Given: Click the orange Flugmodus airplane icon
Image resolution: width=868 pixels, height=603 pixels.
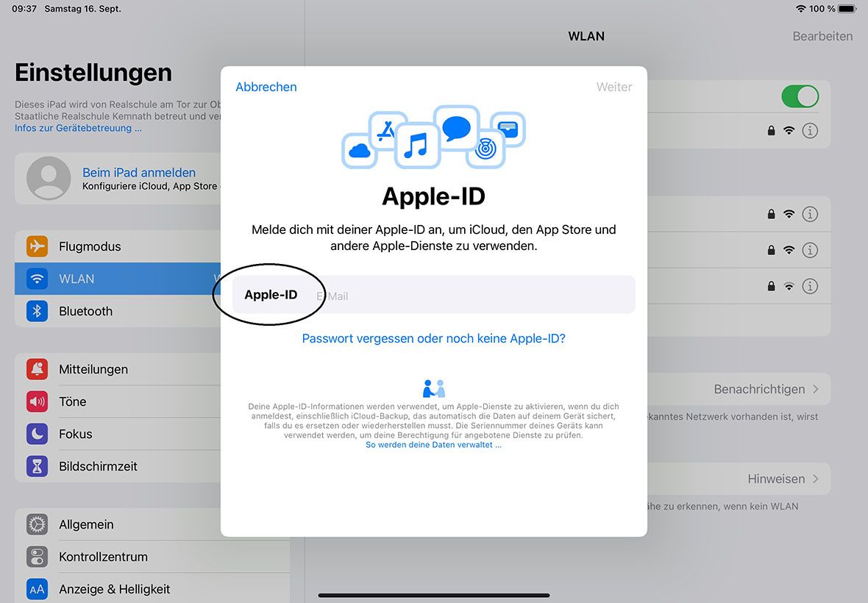Looking at the screenshot, I should [x=37, y=246].
